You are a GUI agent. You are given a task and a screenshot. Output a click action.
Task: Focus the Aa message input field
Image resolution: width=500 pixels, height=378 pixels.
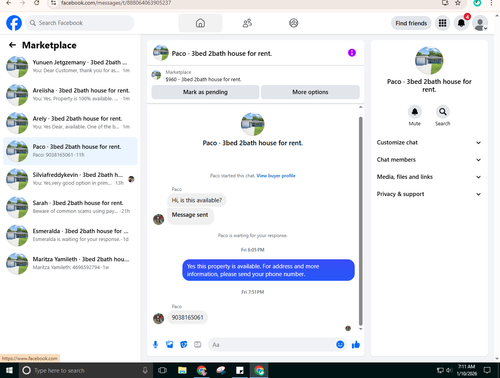[272, 345]
